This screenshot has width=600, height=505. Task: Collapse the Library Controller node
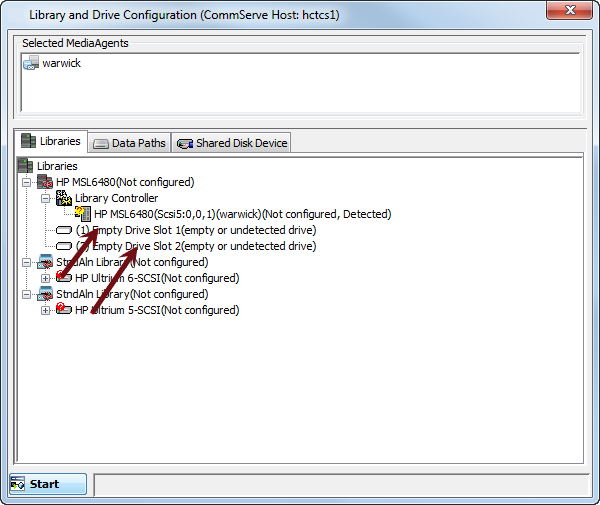tap(46, 198)
